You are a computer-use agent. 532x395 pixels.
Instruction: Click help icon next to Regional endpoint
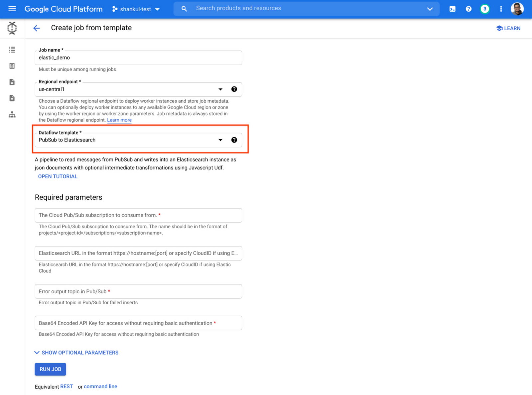tap(234, 89)
